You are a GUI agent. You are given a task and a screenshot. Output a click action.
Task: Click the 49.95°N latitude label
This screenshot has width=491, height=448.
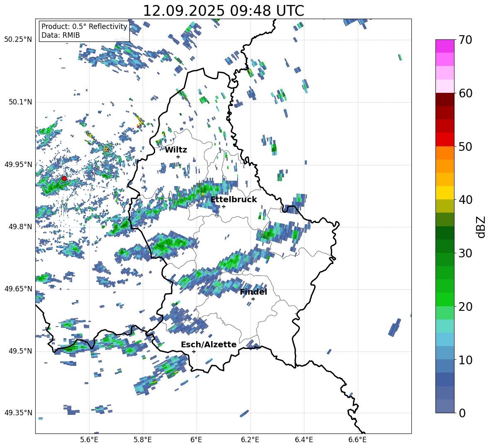[x=18, y=165]
